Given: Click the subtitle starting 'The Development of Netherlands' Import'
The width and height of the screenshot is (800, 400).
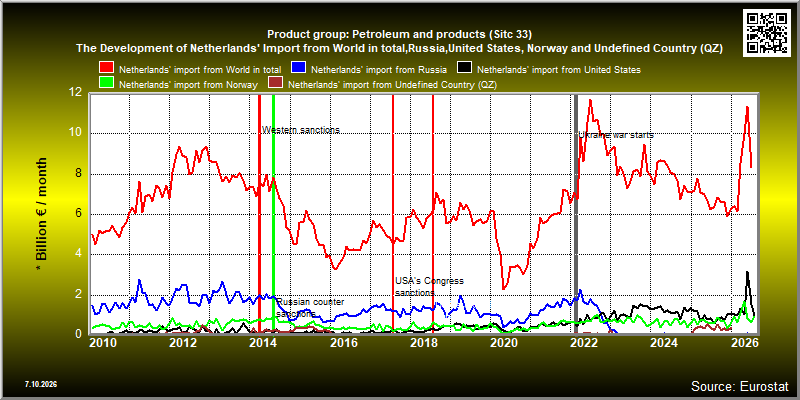Looking at the screenshot, I should click(400, 48).
